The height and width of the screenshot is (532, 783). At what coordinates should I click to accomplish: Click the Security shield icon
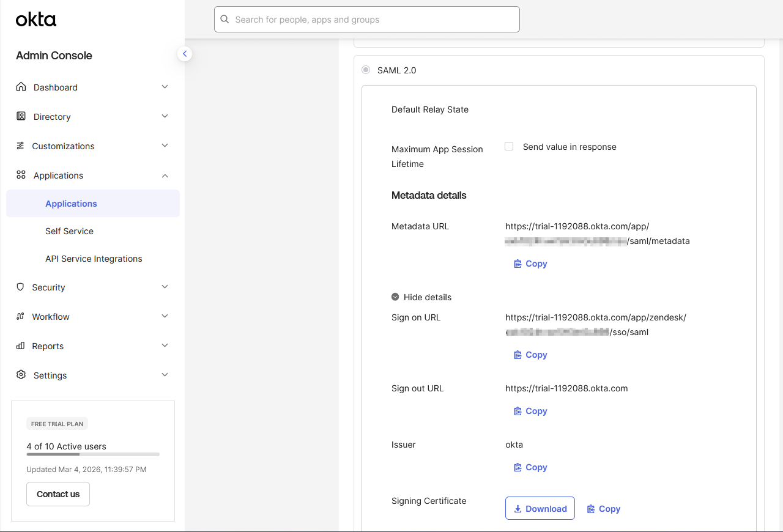tap(20, 287)
